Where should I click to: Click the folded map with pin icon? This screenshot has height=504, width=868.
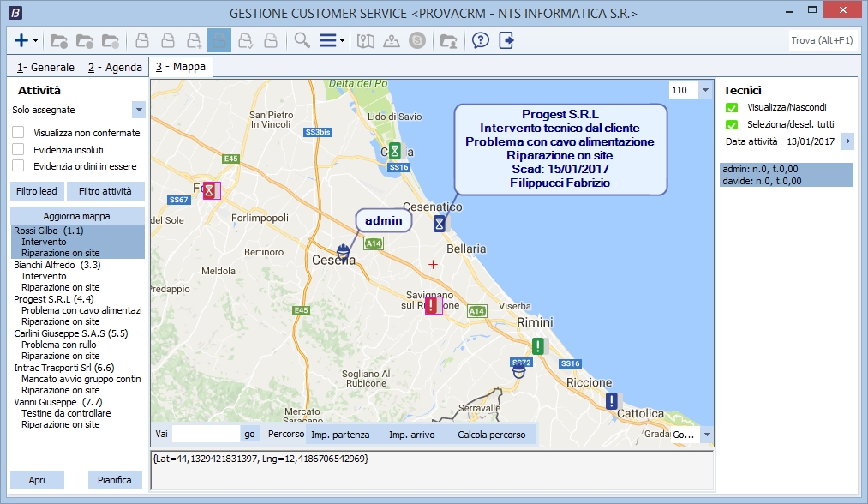366,41
